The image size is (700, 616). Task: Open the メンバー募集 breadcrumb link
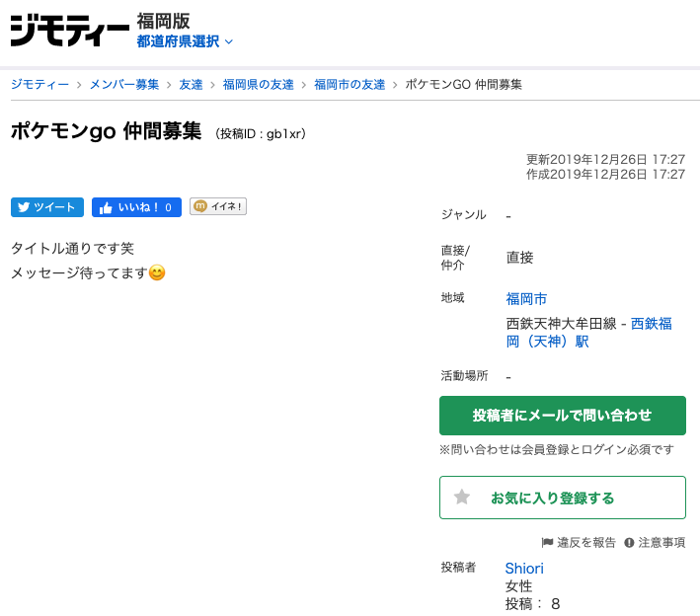pyautogui.click(x=124, y=84)
